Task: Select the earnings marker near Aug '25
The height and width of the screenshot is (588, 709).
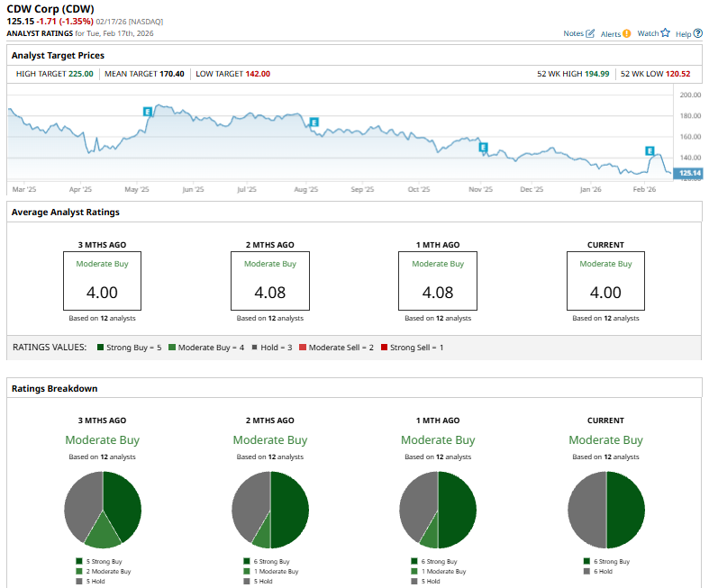Action: [314, 122]
